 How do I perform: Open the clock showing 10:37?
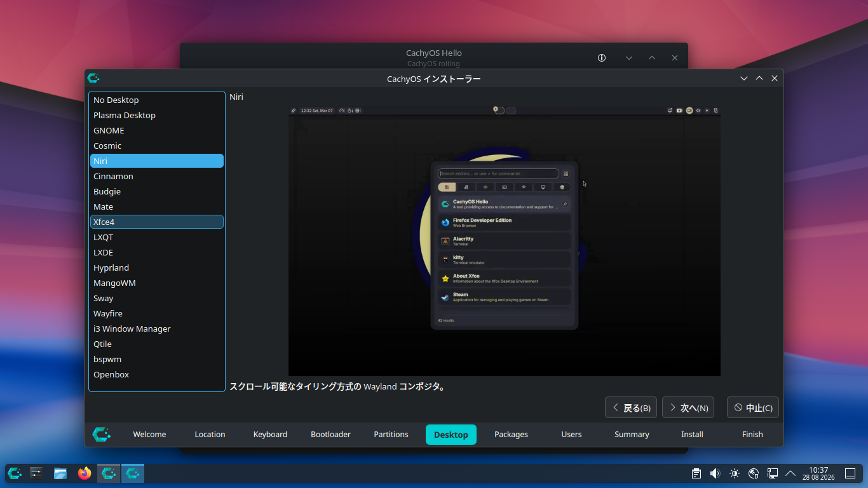818,473
